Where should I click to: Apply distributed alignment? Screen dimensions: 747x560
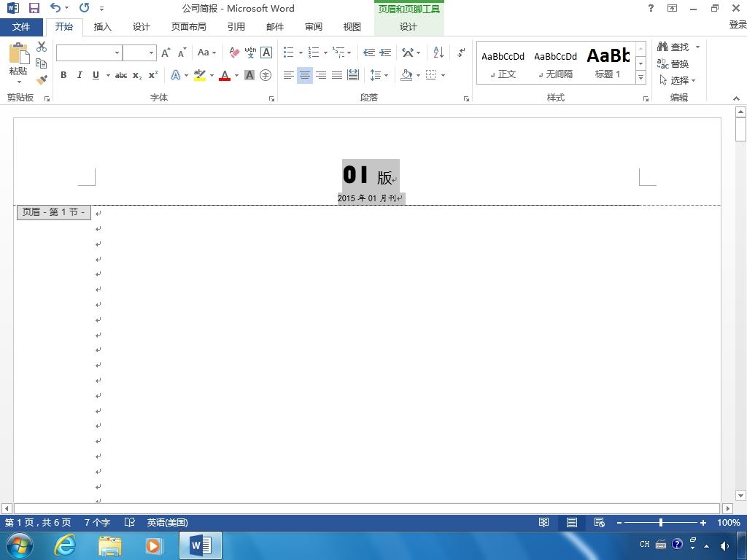(353, 75)
